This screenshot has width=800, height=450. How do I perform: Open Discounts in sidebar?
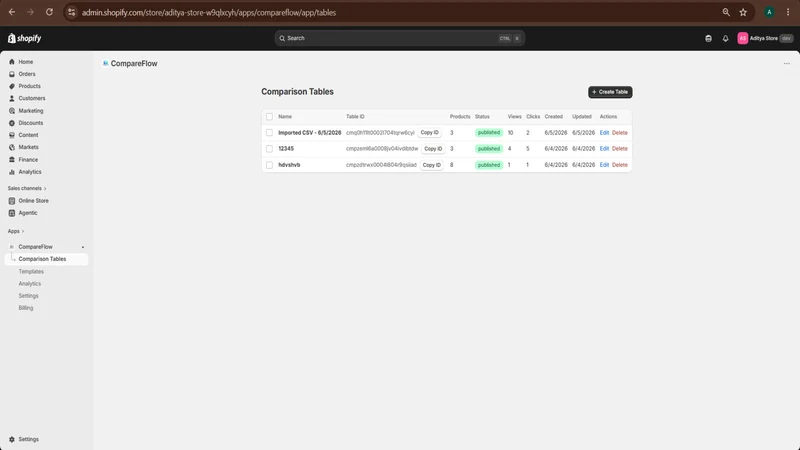[31, 123]
